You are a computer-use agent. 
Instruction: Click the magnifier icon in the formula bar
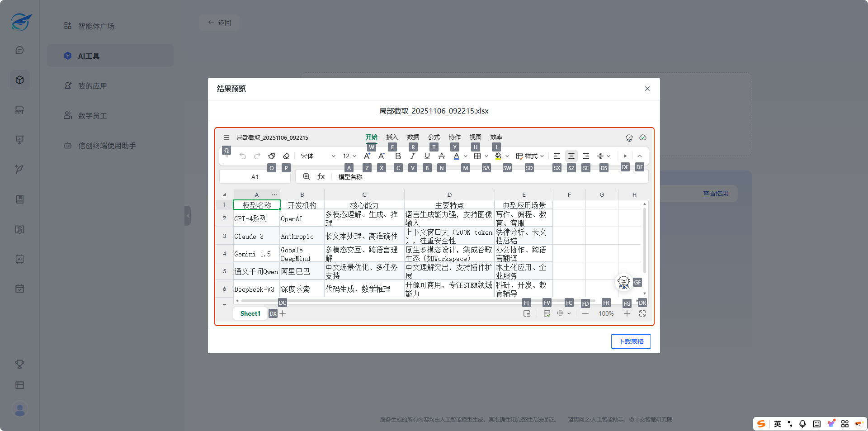pyautogui.click(x=307, y=176)
